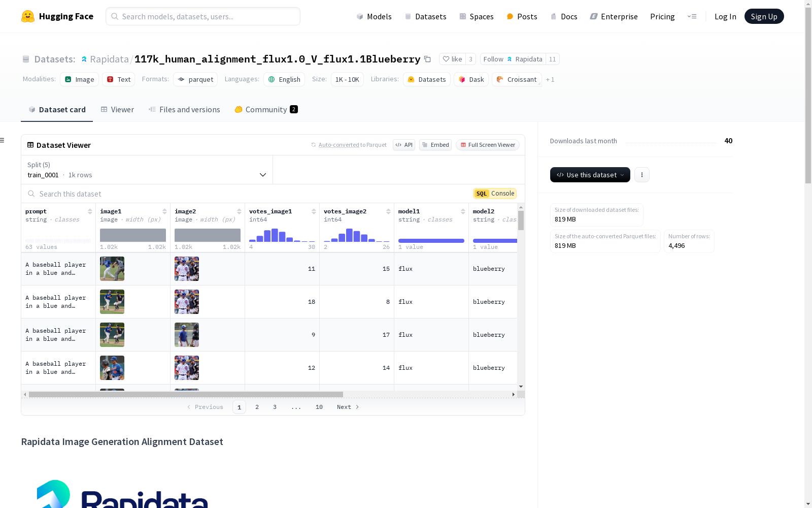Screen dimensions: 812x508
Task: Click the table's horizontal scrollbar thumb
Action: pyautogui.click(x=186, y=394)
